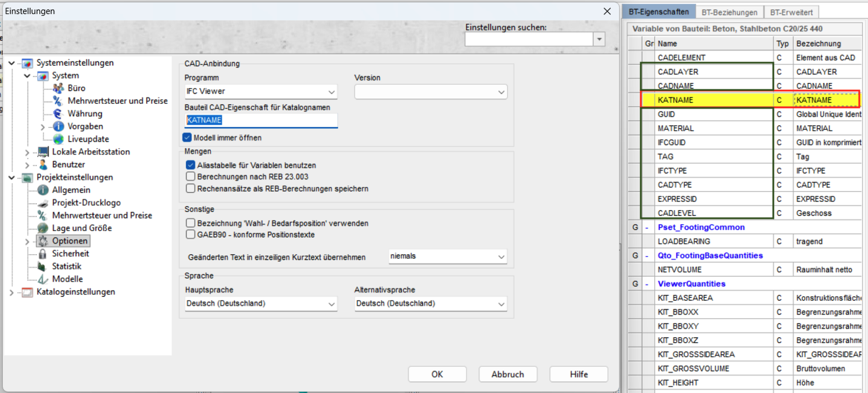Enable 'Berechnungen nach REB 23.003'

pos(190,176)
